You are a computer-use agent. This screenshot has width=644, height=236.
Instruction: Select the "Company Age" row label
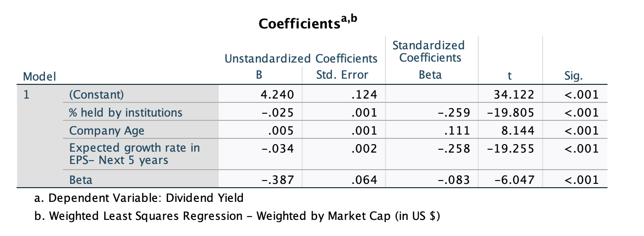pos(107,130)
